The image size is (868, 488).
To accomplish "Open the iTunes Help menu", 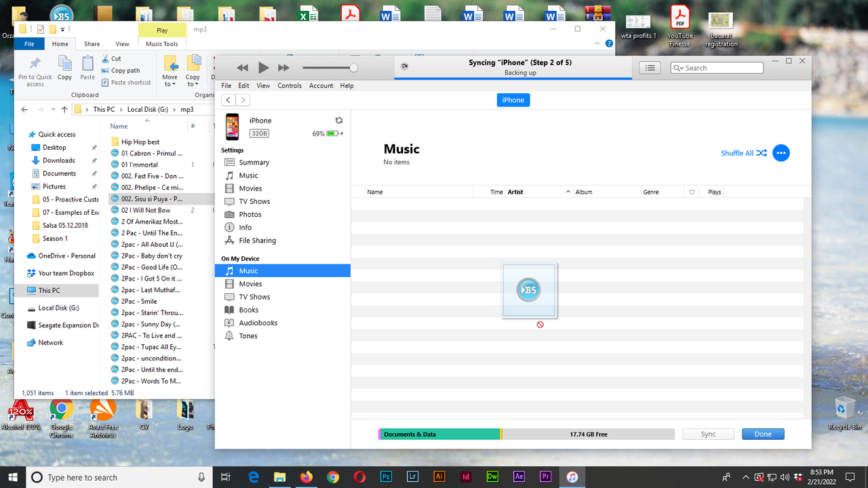I will [x=347, y=86].
